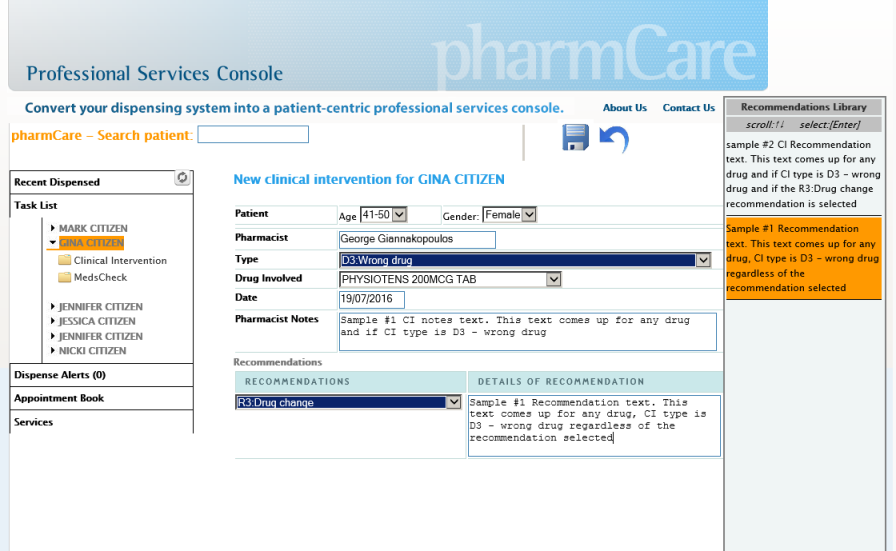This screenshot has width=896, height=551.
Task: Expand NICKI CITIZEN tree node
Action: click(53, 350)
